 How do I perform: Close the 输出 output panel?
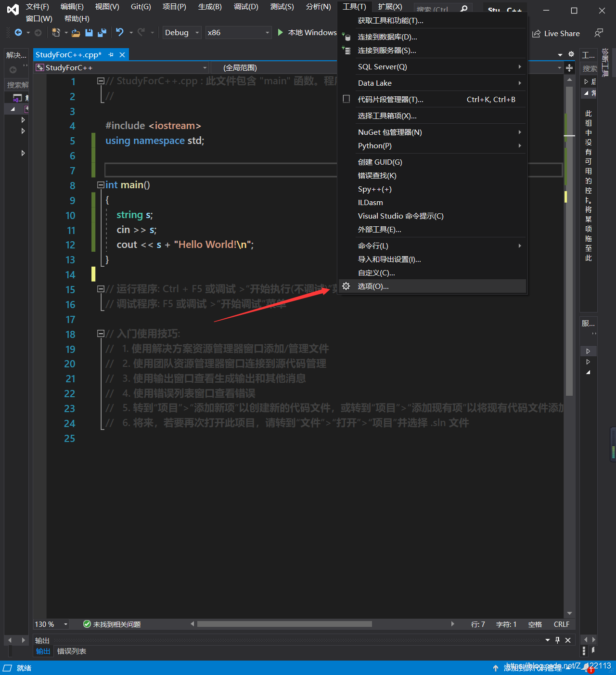[568, 640]
